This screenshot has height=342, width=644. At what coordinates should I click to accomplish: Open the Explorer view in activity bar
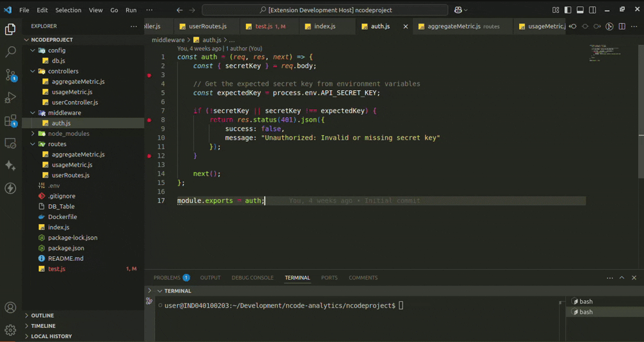(10, 30)
